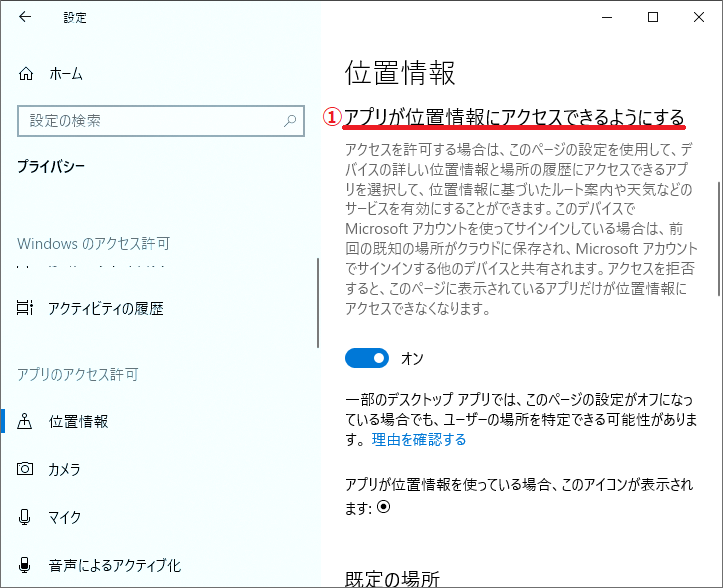Click the activity history icon
This screenshot has width=723, height=588.
25,308
